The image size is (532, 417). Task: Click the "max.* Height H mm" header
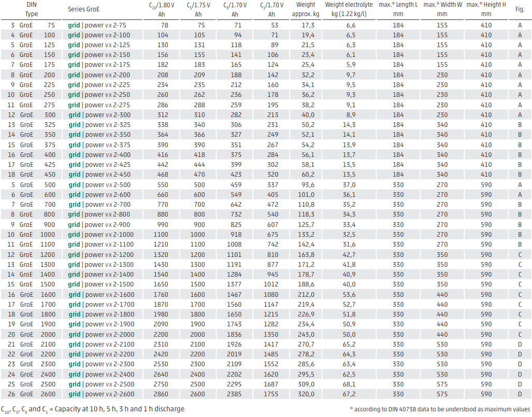(486, 9)
